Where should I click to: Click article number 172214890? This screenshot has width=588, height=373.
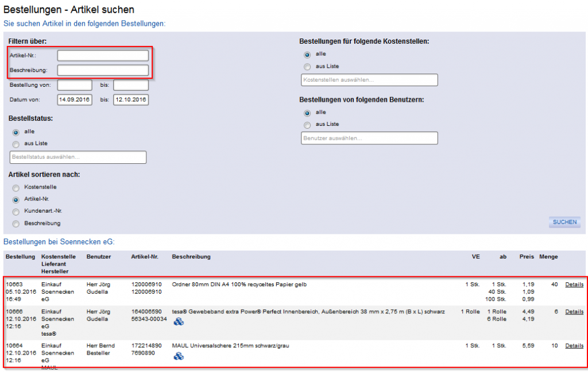tap(146, 346)
